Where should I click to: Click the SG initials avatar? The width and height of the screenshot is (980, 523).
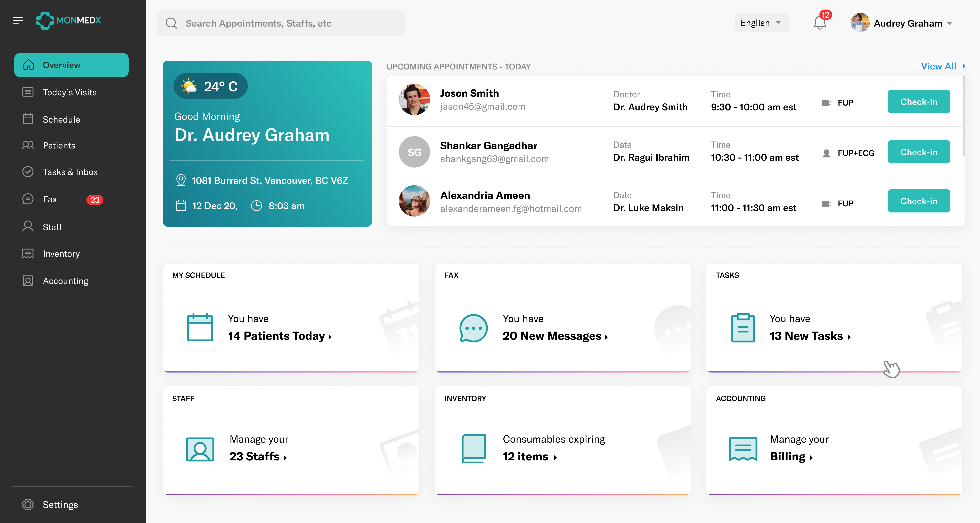click(414, 152)
